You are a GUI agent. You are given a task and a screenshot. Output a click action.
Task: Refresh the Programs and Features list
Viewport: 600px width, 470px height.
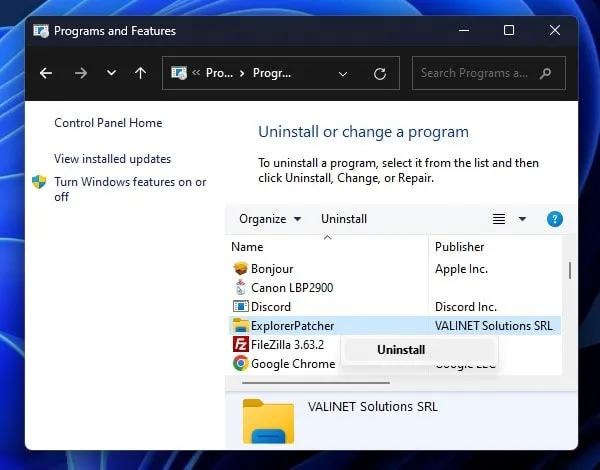[x=380, y=73]
